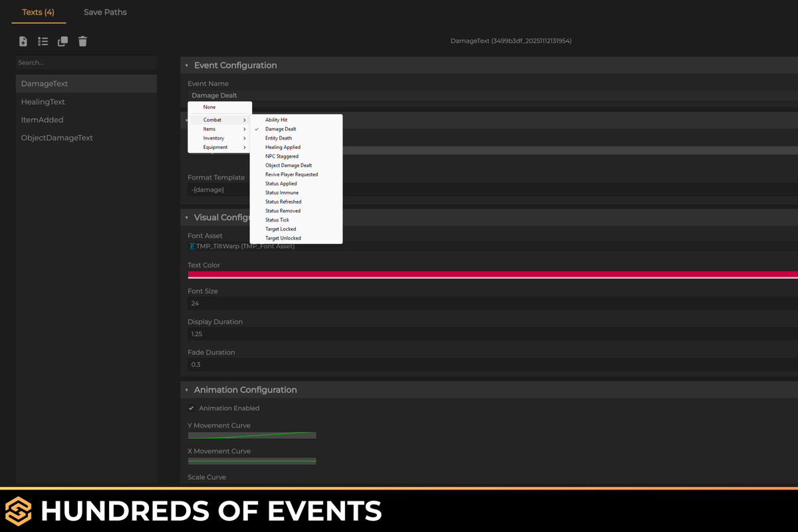Collapse the Animation Configuration section

185,390
